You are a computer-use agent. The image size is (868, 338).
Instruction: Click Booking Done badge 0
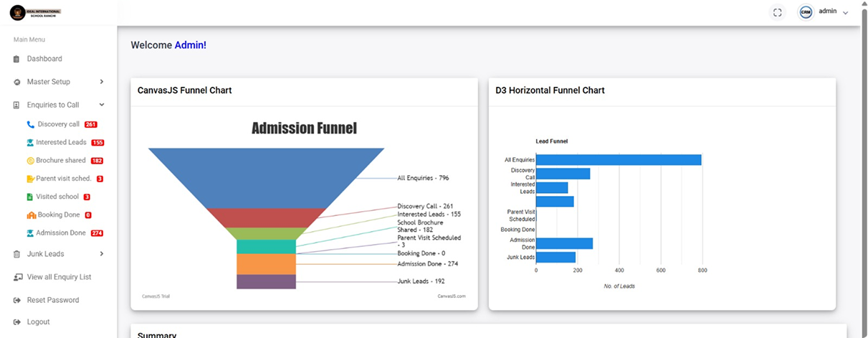coord(88,215)
